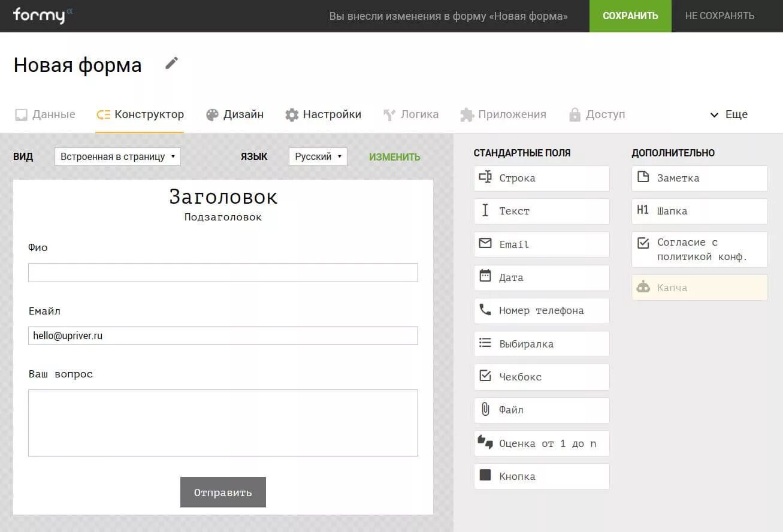The image size is (783, 532).
Task: Click the disabled Капча element
Action: click(700, 288)
